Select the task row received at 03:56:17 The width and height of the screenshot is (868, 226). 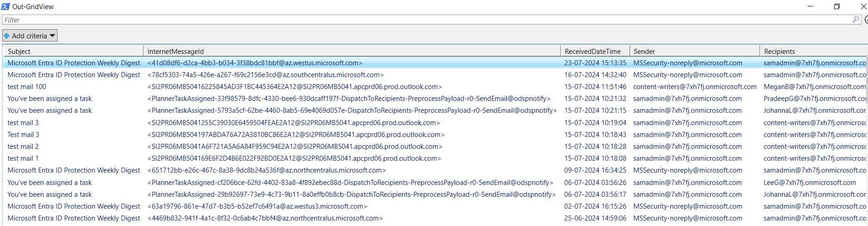pyautogui.click(x=435, y=194)
